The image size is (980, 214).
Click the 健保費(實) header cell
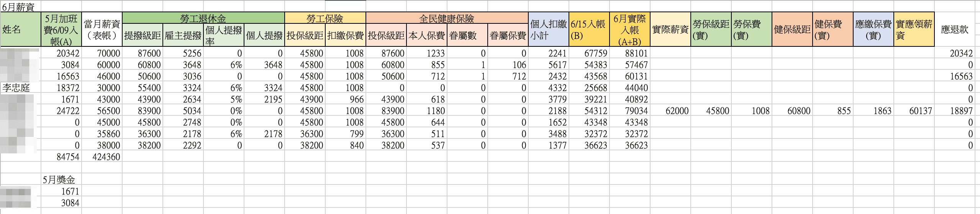point(833,30)
